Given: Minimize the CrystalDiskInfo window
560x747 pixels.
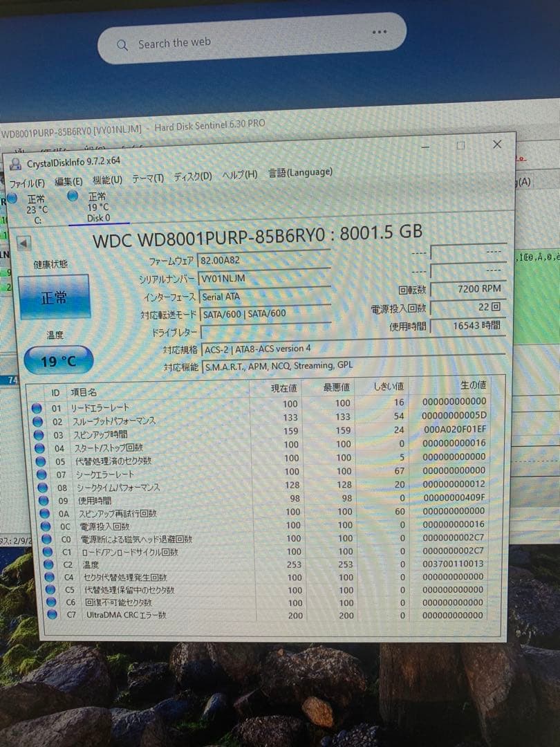Looking at the screenshot, I should tap(425, 147).
